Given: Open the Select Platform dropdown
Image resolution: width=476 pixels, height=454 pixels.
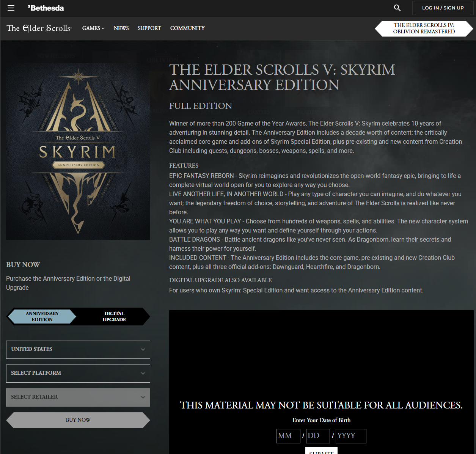Looking at the screenshot, I should pyautogui.click(x=78, y=374).
